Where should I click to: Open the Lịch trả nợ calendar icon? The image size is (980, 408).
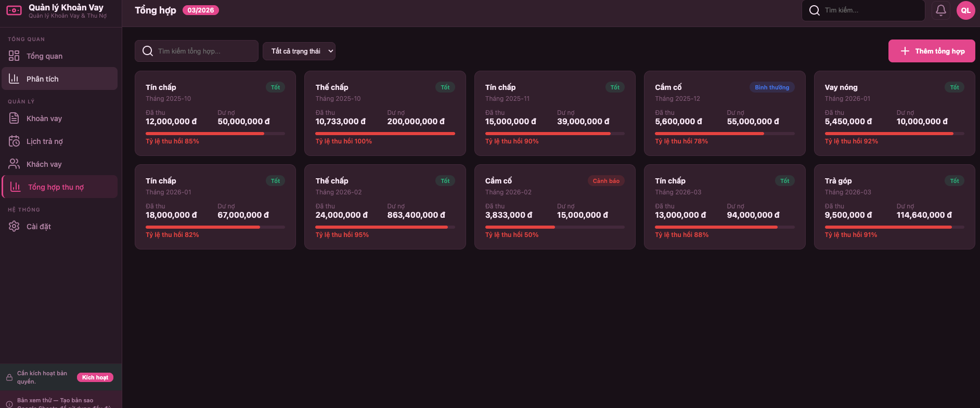click(15, 141)
